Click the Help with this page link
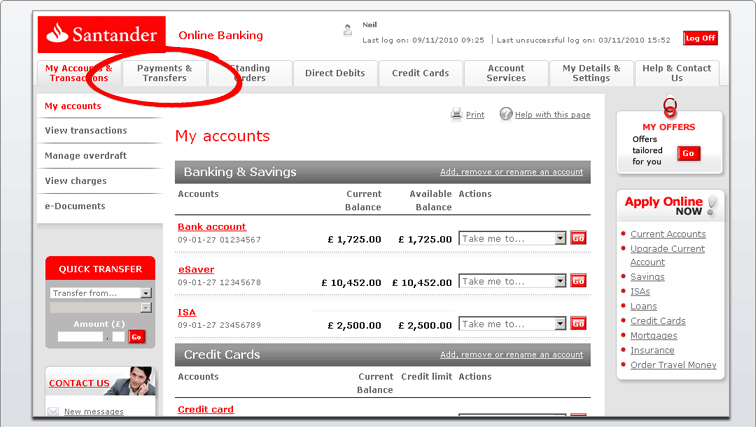 click(553, 115)
